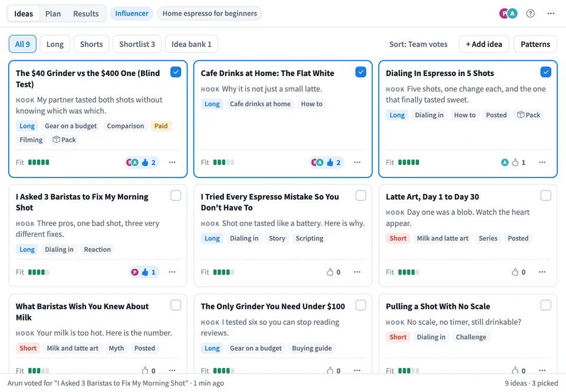Pick the Pulling a Shot With No Scale checkbox
This screenshot has height=392, width=566.
[x=546, y=305]
